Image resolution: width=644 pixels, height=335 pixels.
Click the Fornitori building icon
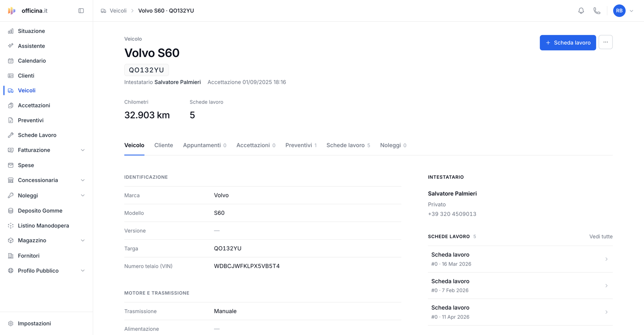(x=11, y=256)
